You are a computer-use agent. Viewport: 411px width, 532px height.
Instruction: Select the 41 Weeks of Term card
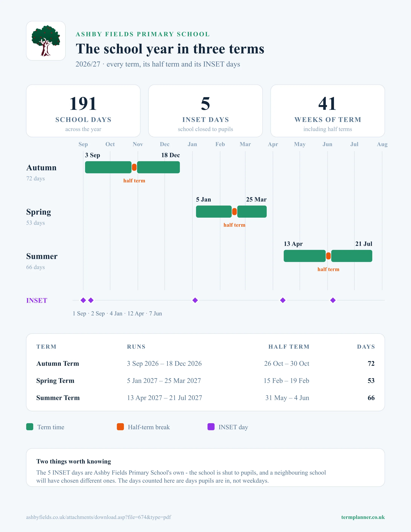pyautogui.click(x=328, y=111)
